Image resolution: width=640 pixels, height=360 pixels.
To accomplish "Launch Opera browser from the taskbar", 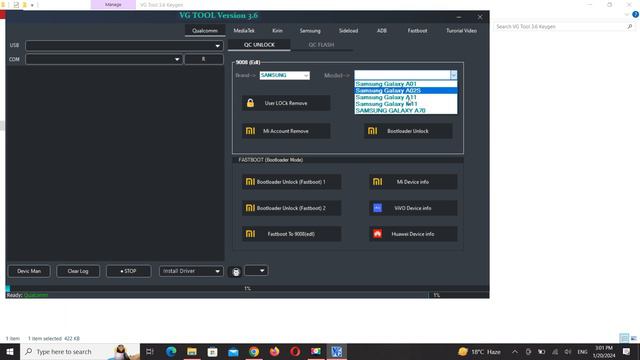I will (x=295, y=351).
